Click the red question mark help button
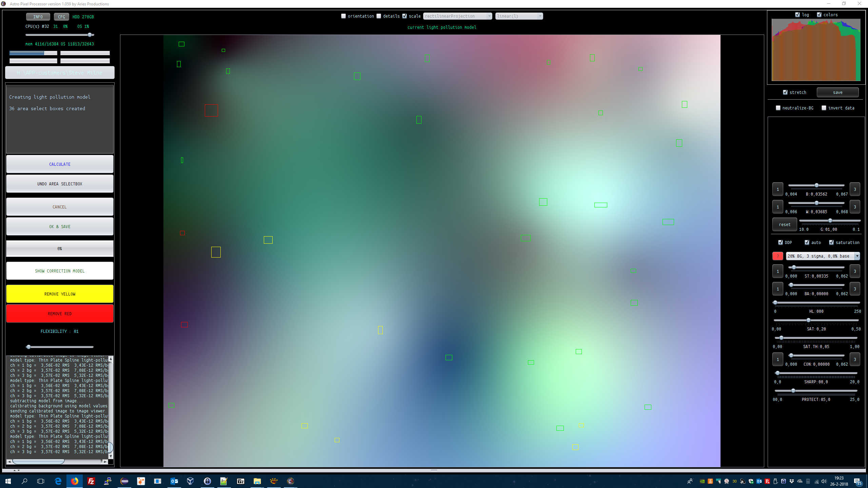The height and width of the screenshot is (488, 868). [x=777, y=256]
